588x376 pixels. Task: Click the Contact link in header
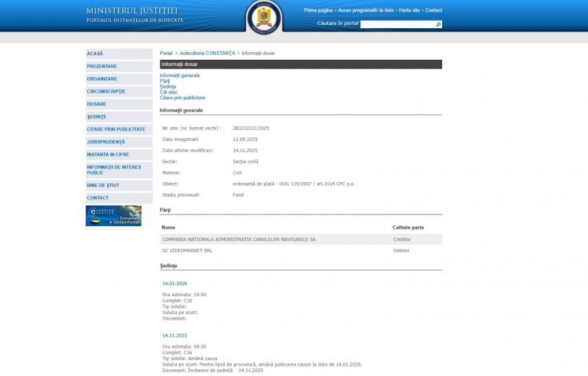[433, 10]
